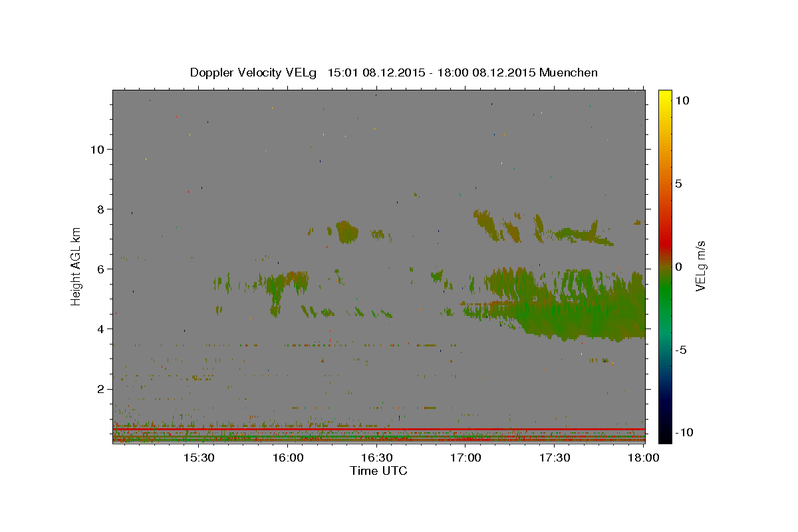Click the height tick label 8
This screenshot has height=532, width=798.
(x=101, y=209)
